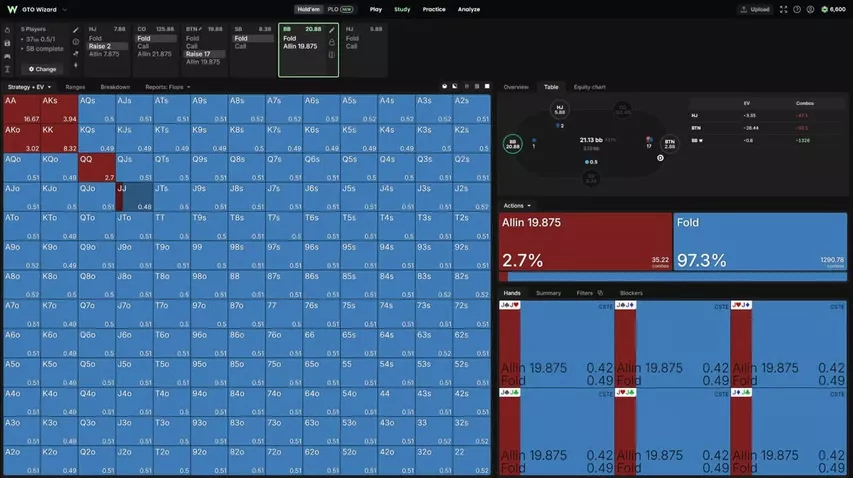Open the Blockers tab

click(x=631, y=293)
